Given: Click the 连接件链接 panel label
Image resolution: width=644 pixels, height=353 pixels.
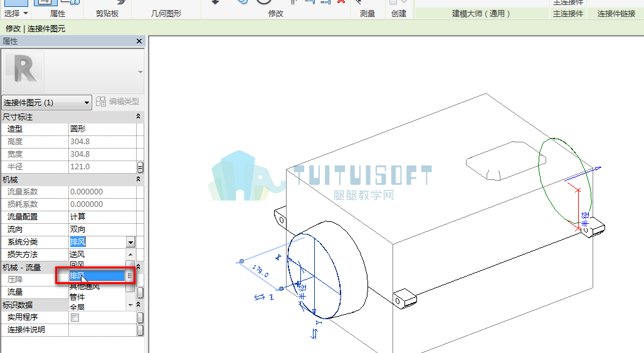Looking at the screenshot, I should [616, 14].
